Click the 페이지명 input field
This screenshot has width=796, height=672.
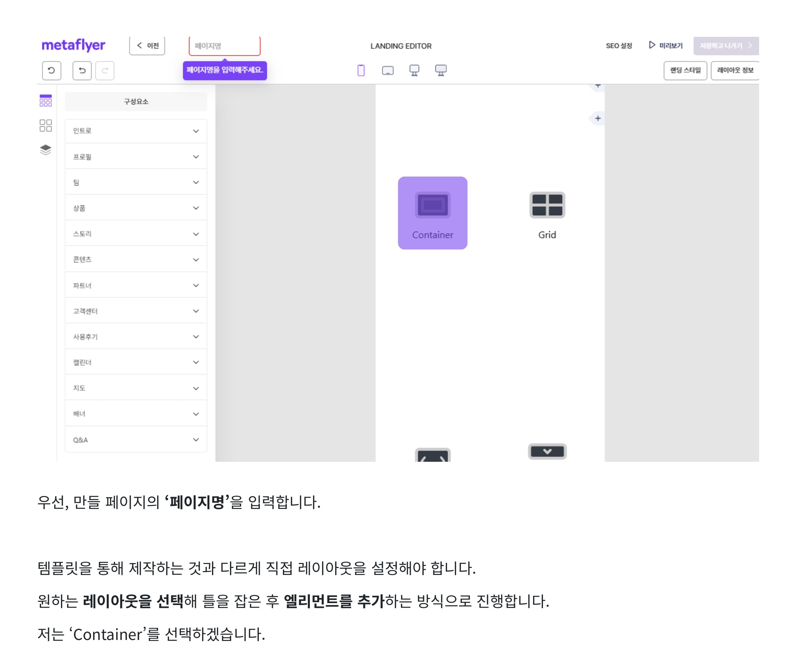pyautogui.click(x=224, y=46)
